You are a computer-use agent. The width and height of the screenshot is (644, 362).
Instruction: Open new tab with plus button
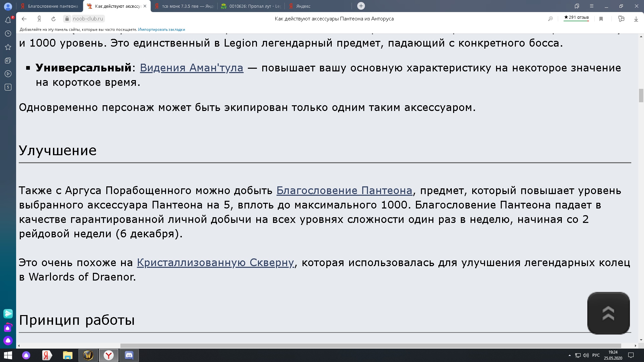click(361, 6)
